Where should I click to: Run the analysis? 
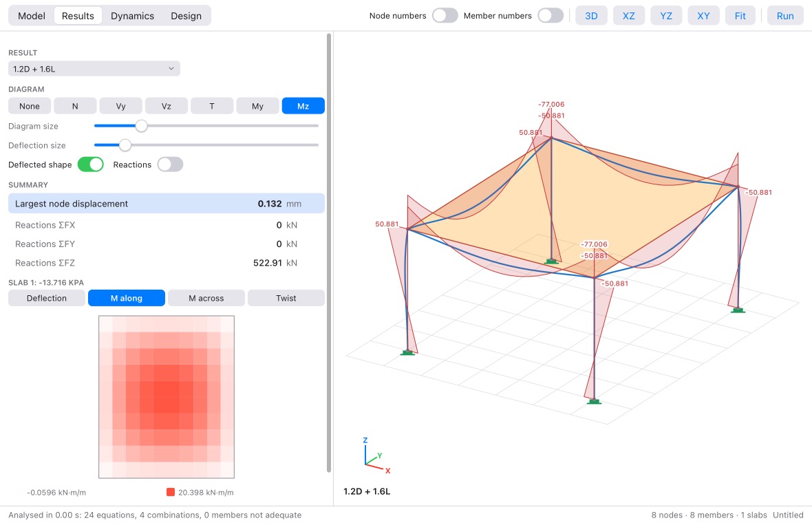[785, 16]
